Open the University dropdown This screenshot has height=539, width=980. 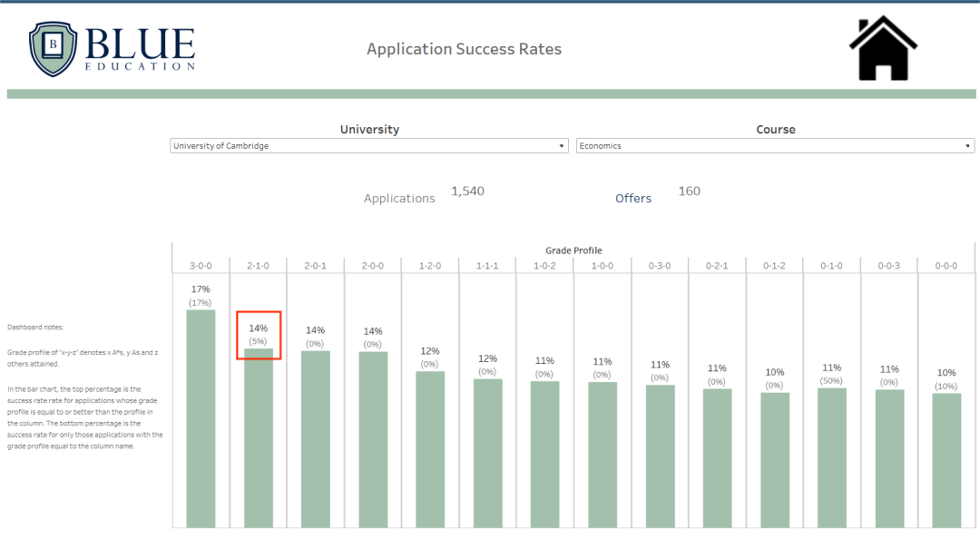click(368, 146)
